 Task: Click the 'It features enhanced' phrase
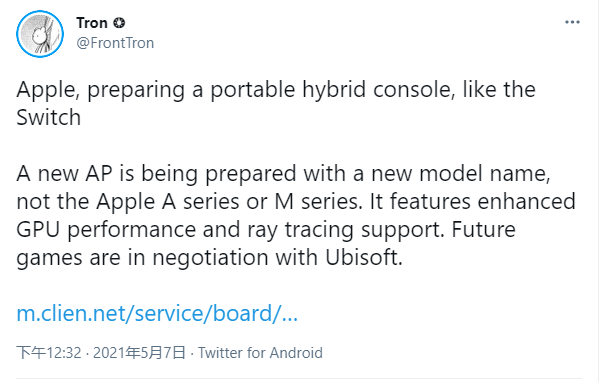point(472,202)
